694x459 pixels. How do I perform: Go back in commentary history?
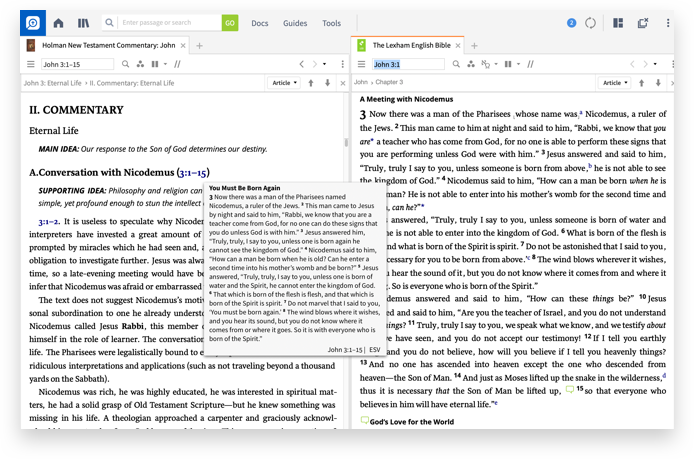[302, 64]
